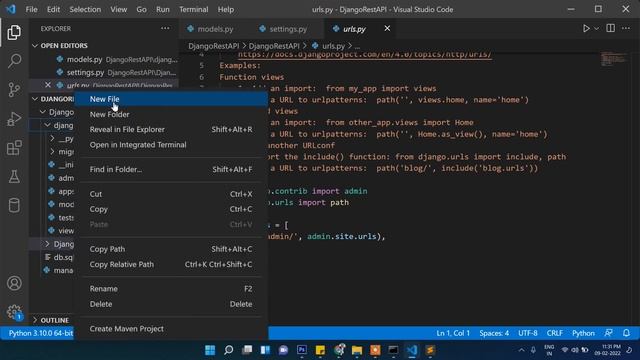Open Explorer views and more actions ellipsis

click(165, 29)
